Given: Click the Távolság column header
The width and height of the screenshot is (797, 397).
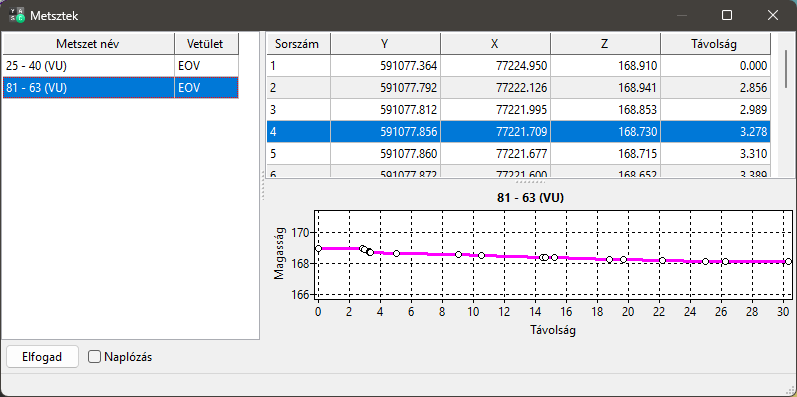Looking at the screenshot, I should [715, 44].
